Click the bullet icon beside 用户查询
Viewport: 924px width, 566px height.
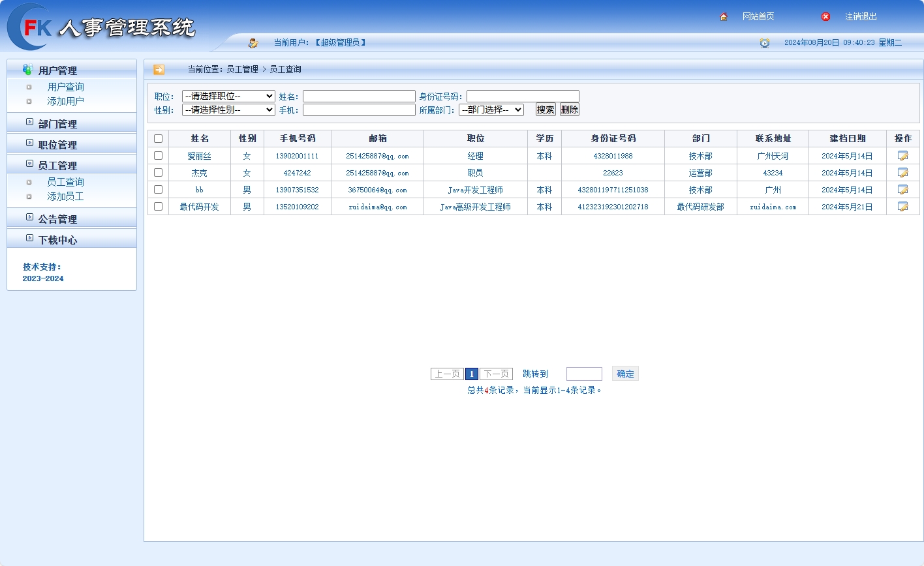[x=29, y=87]
